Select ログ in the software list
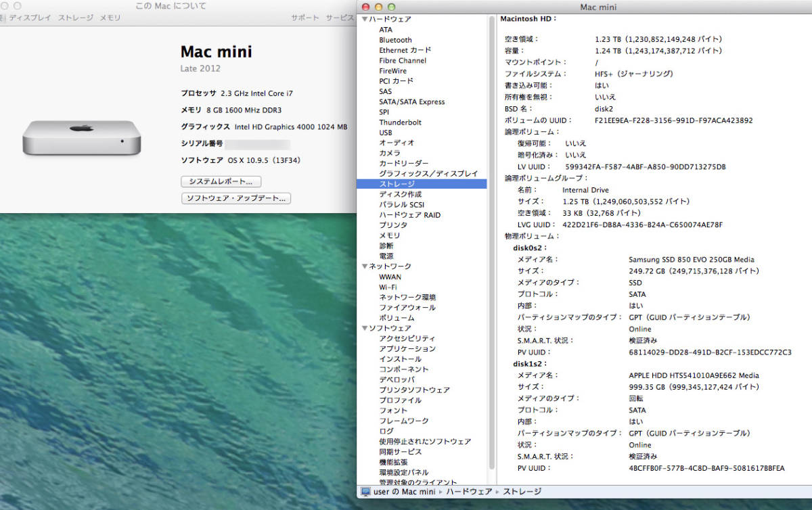The height and width of the screenshot is (510, 812). 386,431
